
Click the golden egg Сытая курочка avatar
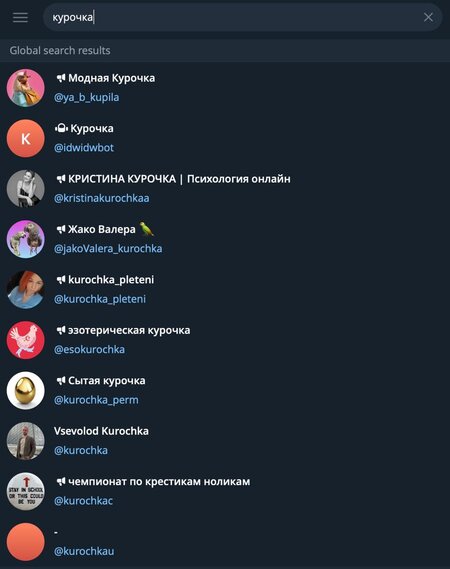25,390
